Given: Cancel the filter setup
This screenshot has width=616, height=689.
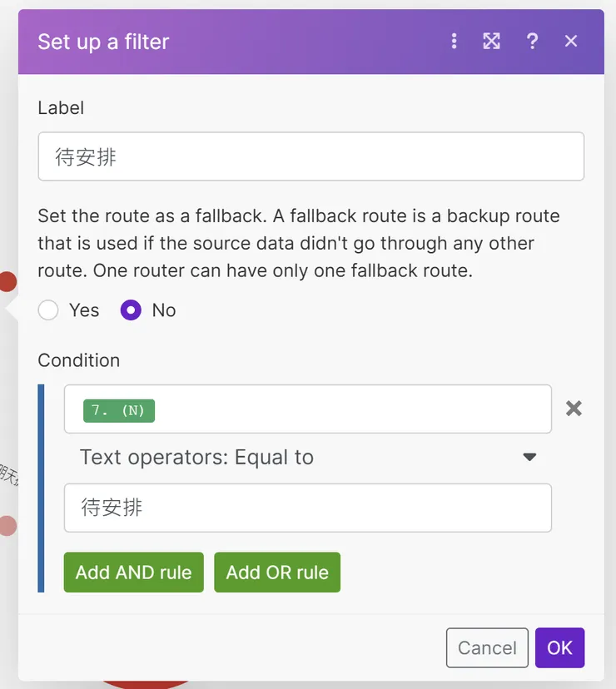Looking at the screenshot, I should click(x=487, y=647).
